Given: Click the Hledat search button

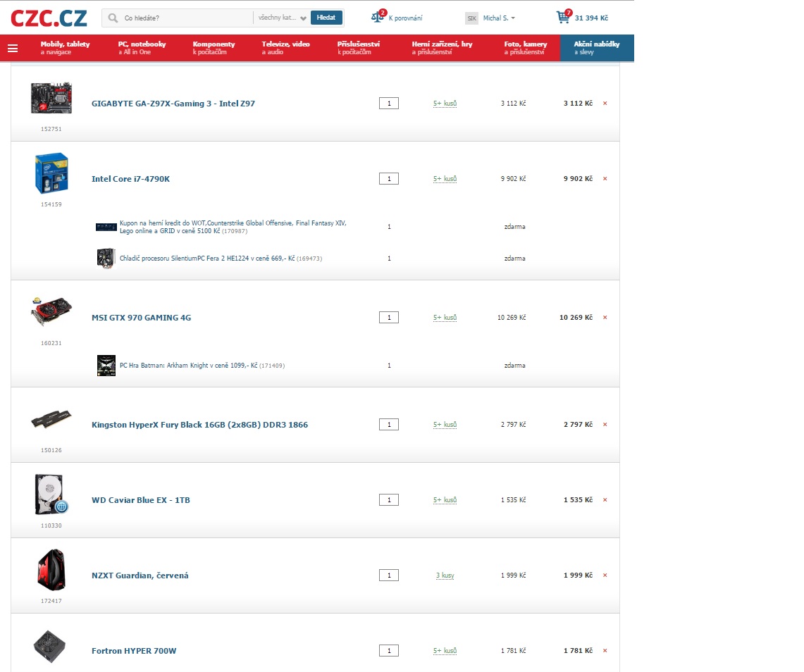Looking at the screenshot, I should click(326, 18).
